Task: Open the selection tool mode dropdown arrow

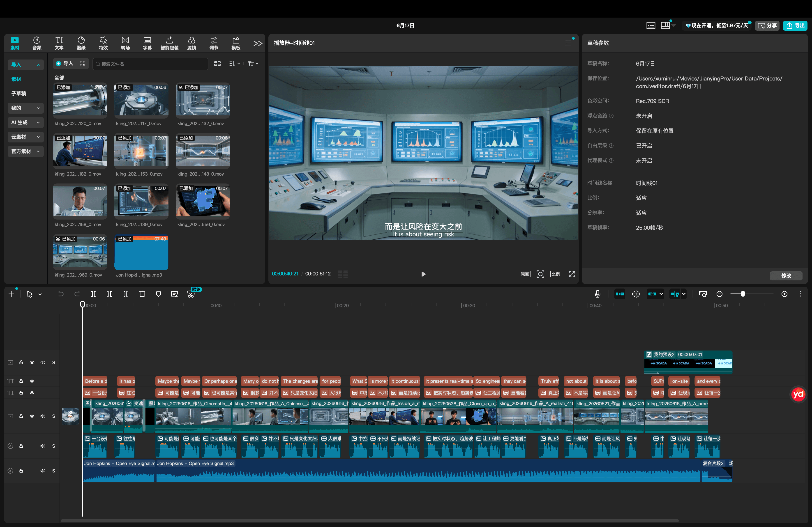Action: 40,294
